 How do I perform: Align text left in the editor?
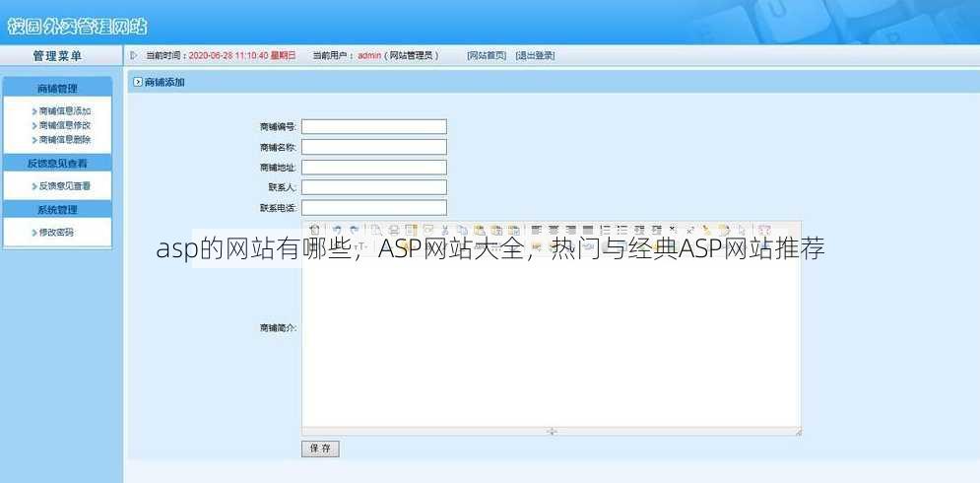click(536, 231)
